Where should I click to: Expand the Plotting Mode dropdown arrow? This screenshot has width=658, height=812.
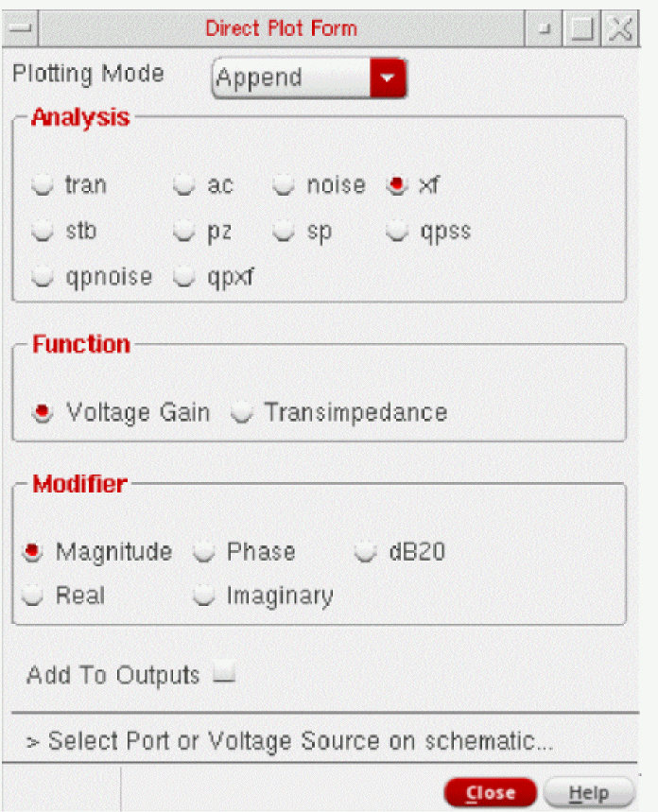pos(388,78)
